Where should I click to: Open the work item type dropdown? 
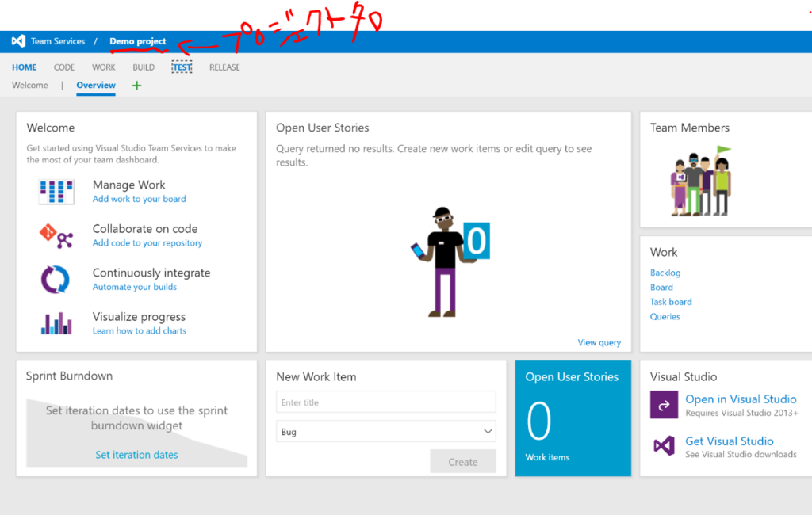[386, 431]
